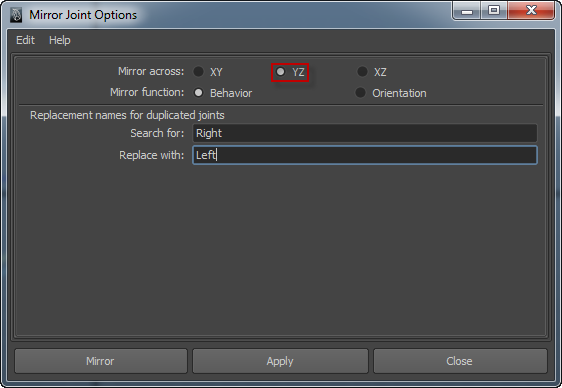
Task: Choose Orientation as the mirror function
Action: coord(360,93)
